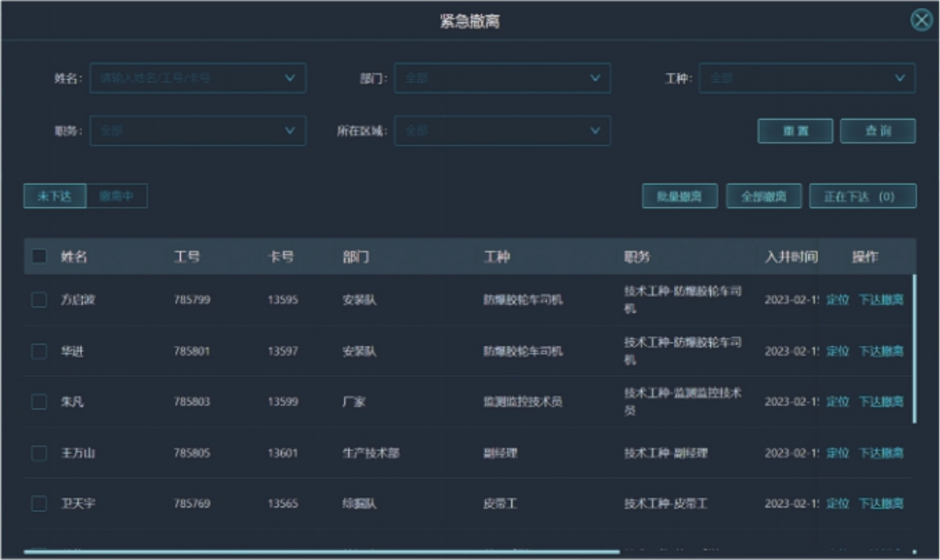This screenshot has width=940, height=560.
Task: Click the 全部撤离 evacuate all button
Action: click(x=764, y=196)
